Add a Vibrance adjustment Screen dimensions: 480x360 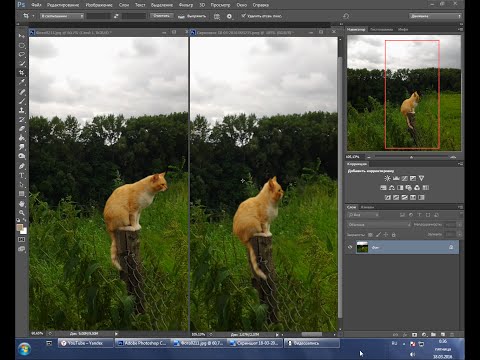421,178
